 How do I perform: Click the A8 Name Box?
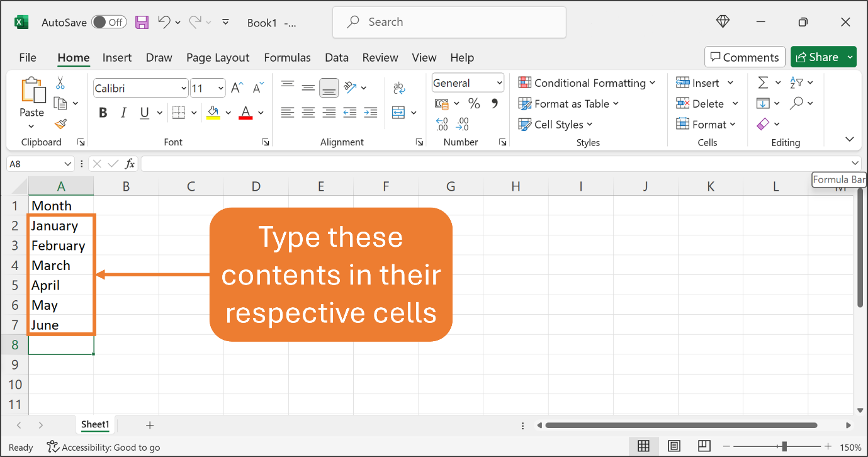click(x=40, y=164)
